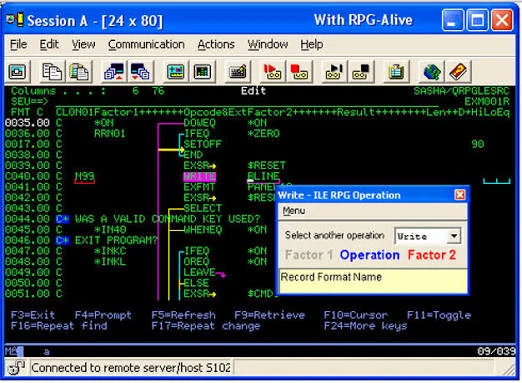Close the Write - ILE RPG Operation popup
This screenshot has height=383, width=522.
460,195
